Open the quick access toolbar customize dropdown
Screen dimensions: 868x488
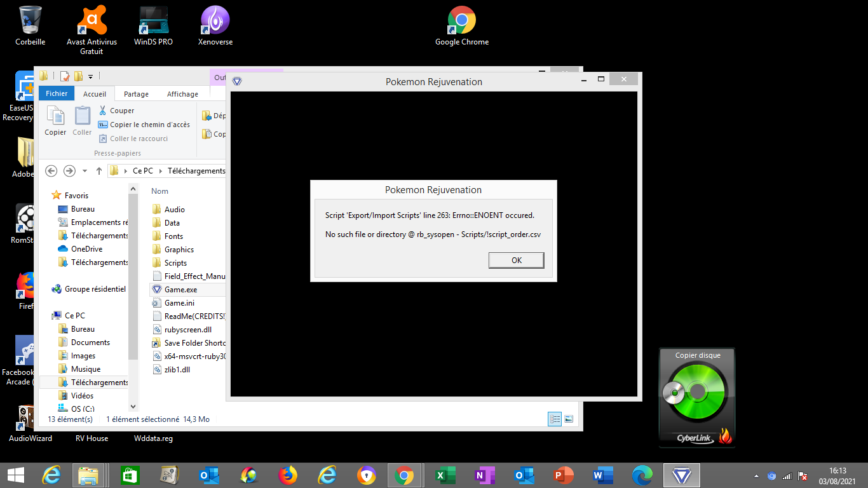click(90, 77)
